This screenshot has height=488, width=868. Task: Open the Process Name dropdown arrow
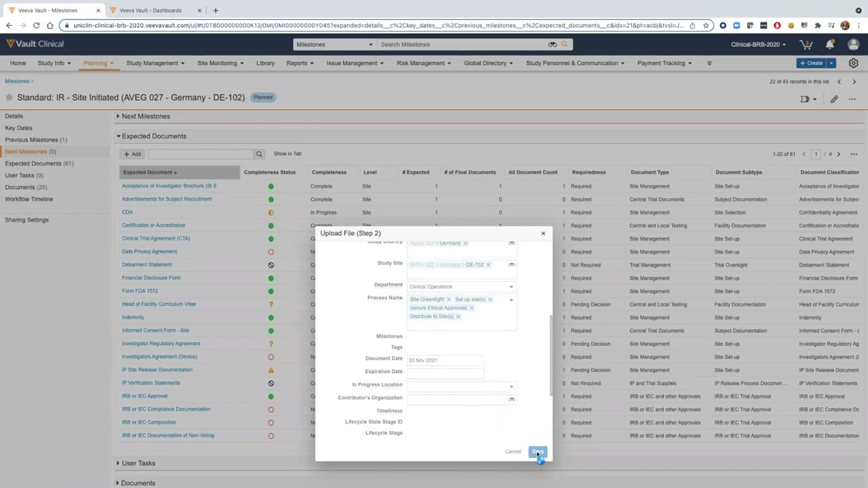click(x=511, y=300)
